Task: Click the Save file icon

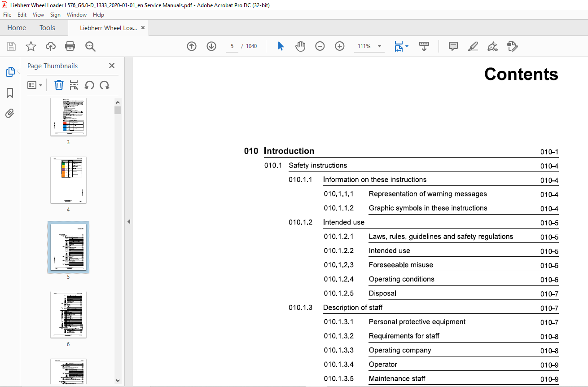Action: [11, 46]
